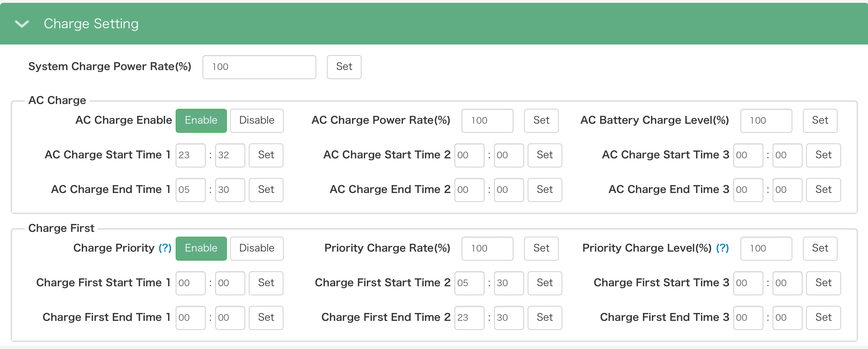Set the System Charge Power Rate
This screenshot has height=349, width=868.
click(344, 67)
